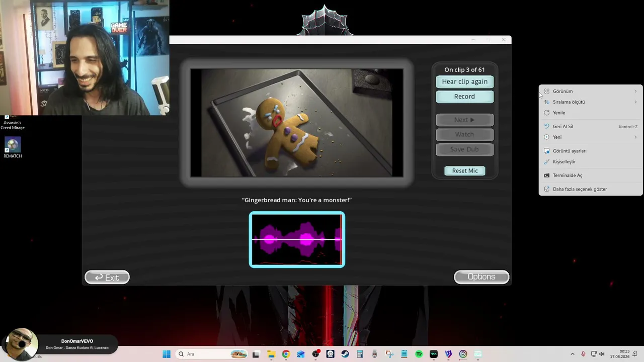Open Görünüm submenu in context menu
The image size is (644, 362).
[591, 91]
